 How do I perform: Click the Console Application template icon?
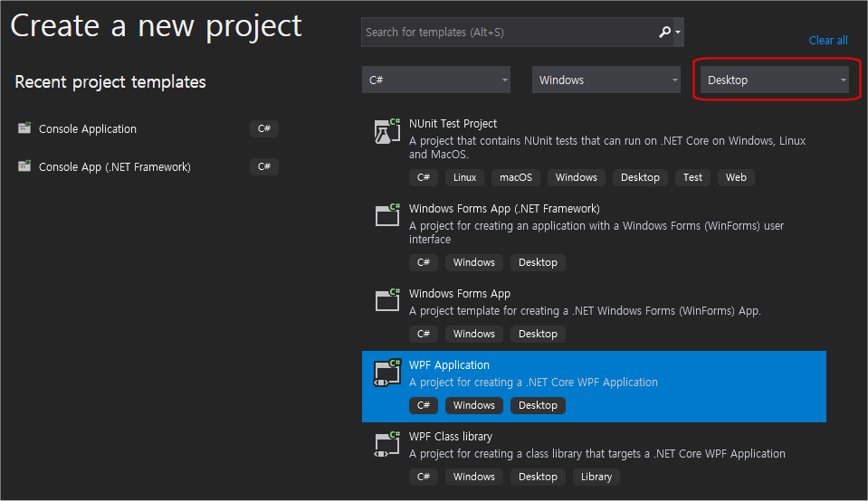click(x=24, y=128)
